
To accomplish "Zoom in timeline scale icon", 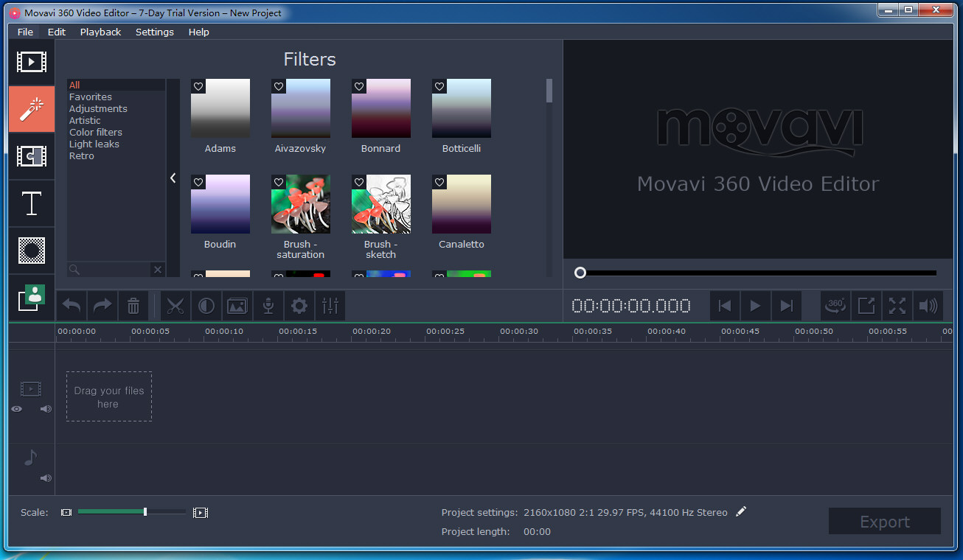I will tap(201, 512).
